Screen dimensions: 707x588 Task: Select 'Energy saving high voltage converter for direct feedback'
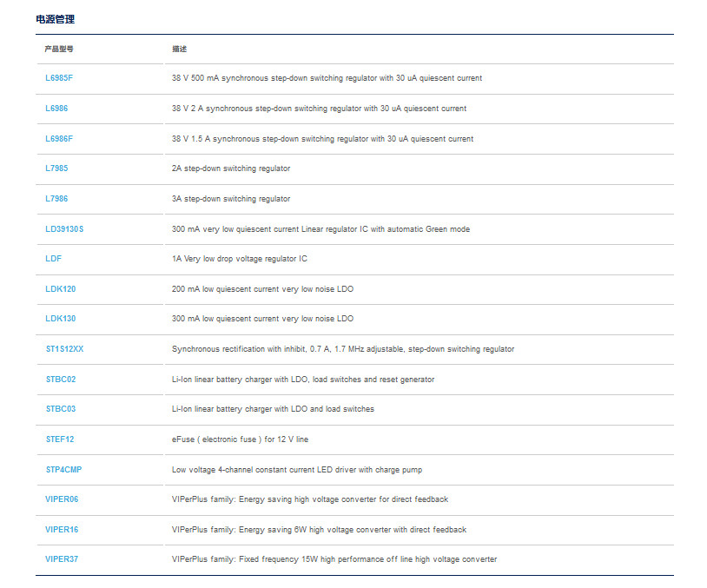coord(310,499)
